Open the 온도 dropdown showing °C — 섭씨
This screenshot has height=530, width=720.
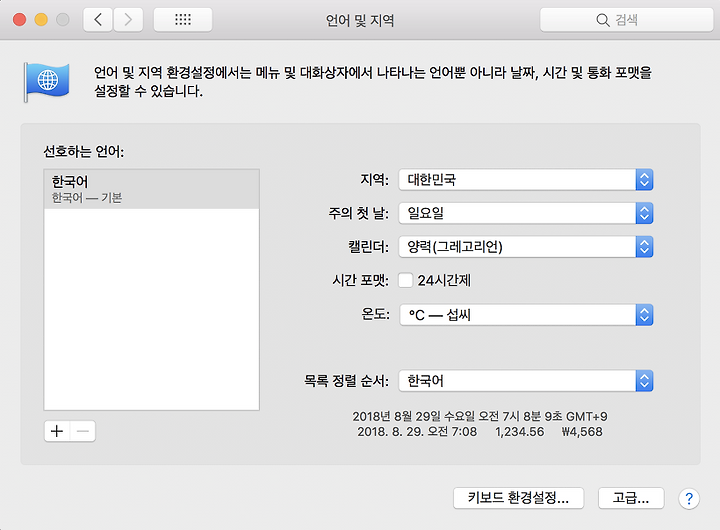526,315
